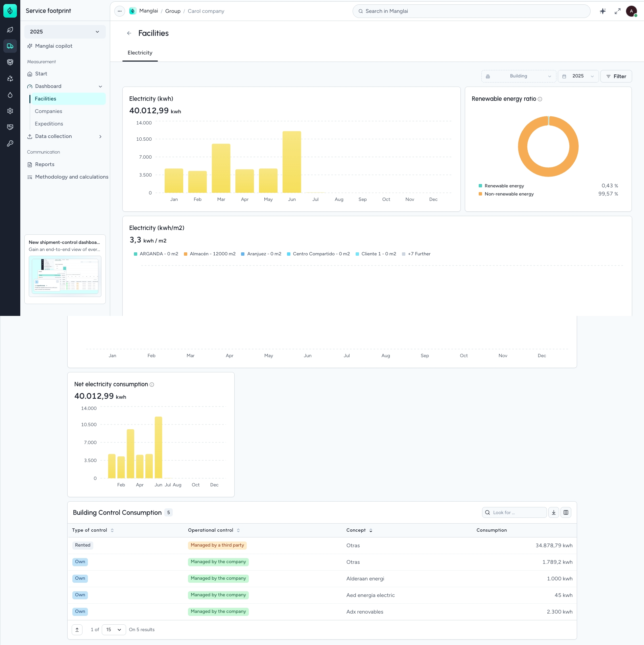
Task: Toggle Renewable energy in the donut legend
Action: (503, 185)
